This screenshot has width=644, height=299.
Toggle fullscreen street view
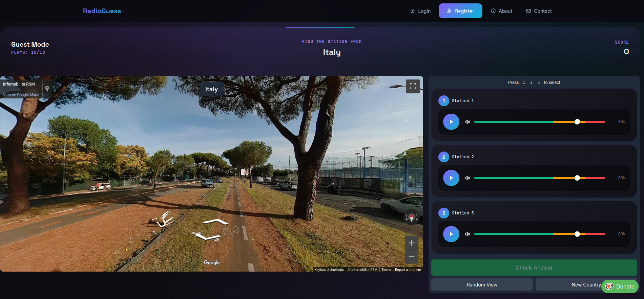coord(413,86)
